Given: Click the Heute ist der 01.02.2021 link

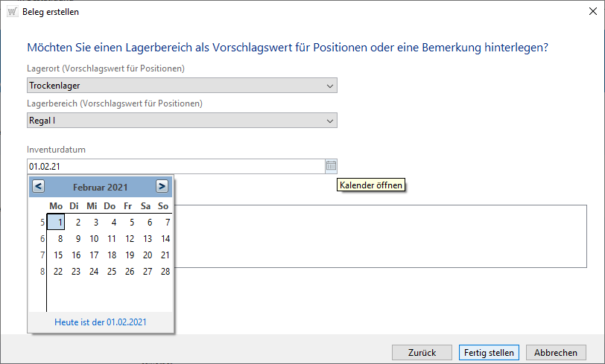Looking at the screenshot, I should point(101,322).
